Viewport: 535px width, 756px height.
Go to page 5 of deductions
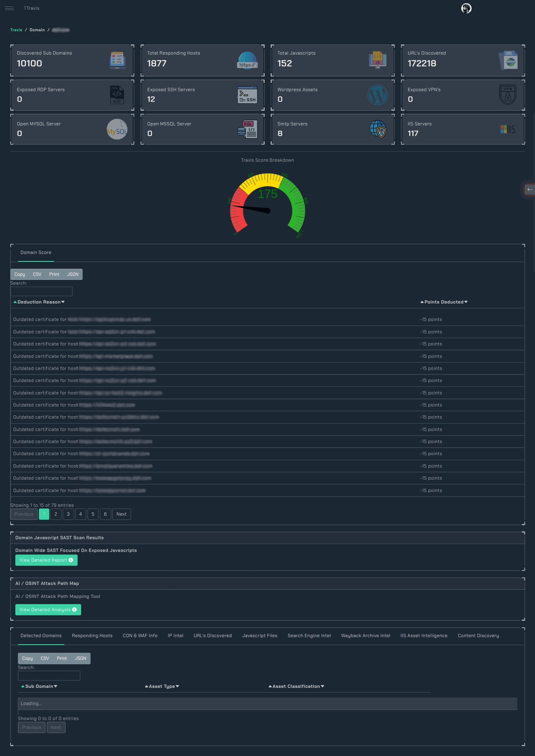coord(93,514)
